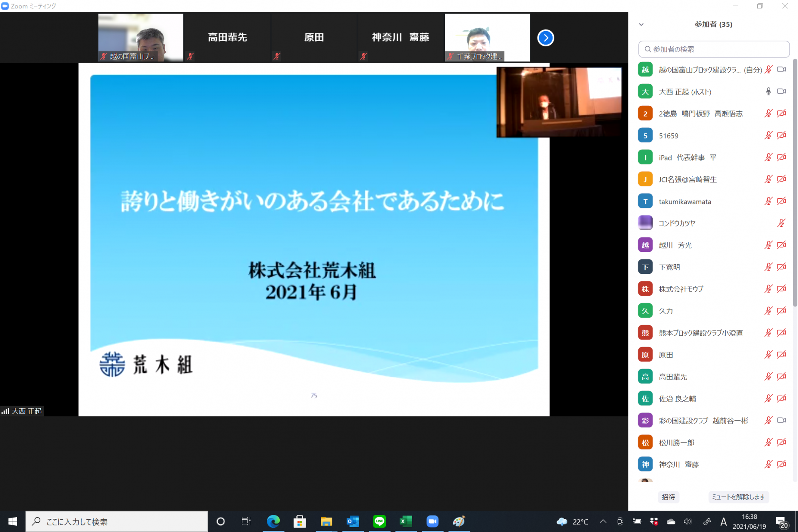Click the 招待 invite button
This screenshot has height=532, width=798.
coord(668,497)
